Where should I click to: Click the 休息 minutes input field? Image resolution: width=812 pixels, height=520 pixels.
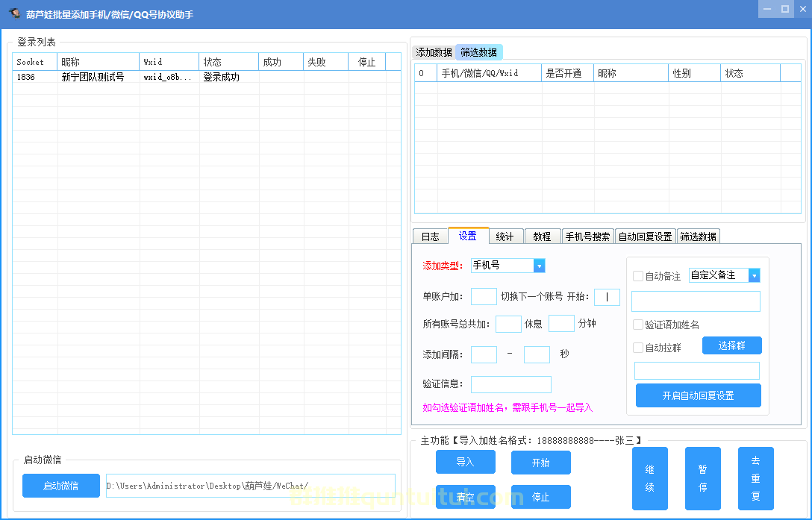point(561,323)
